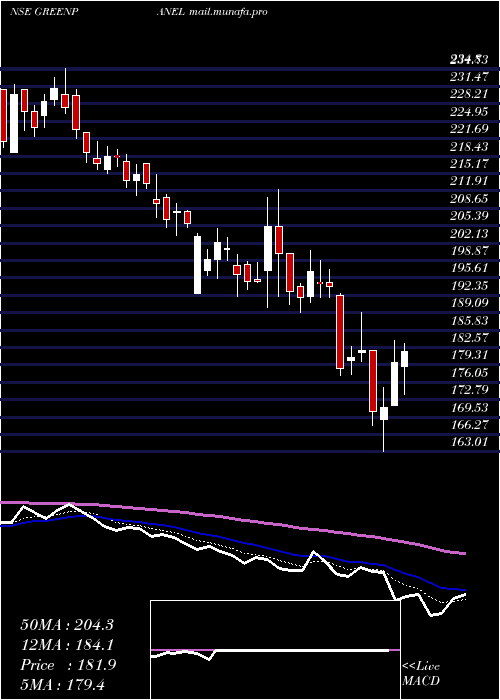Screen dimensions: 500x700
Task: Click the Price : 181.9 readout
Action: click(68, 665)
